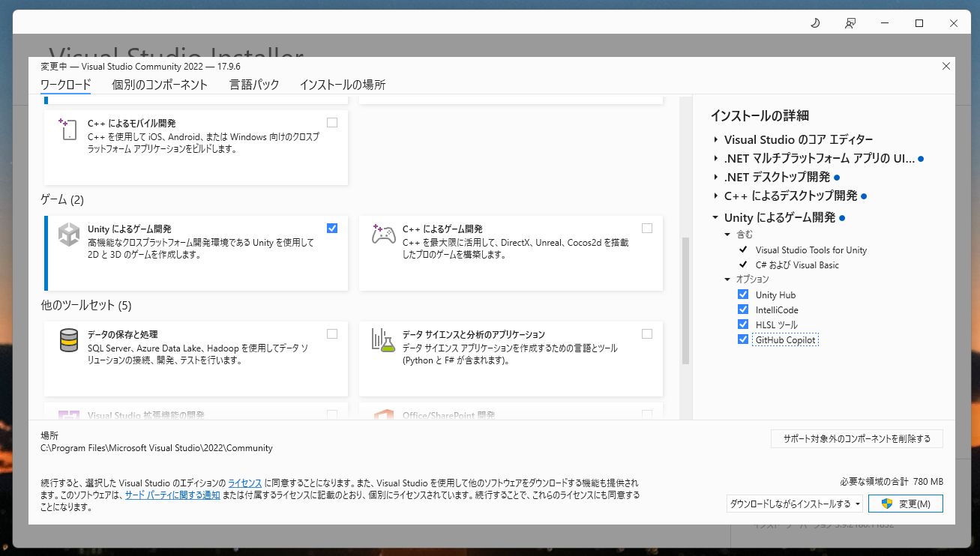Check the C++ によるモバイル開発 workload checkbox

tap(332, 122)
